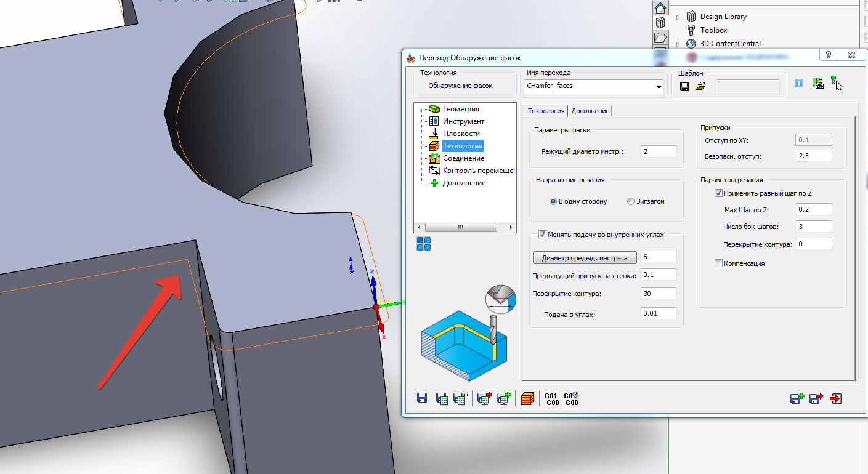Select Design Library entry in the task pane
This screenshot has width=868, height=474.
pos(723,17)
